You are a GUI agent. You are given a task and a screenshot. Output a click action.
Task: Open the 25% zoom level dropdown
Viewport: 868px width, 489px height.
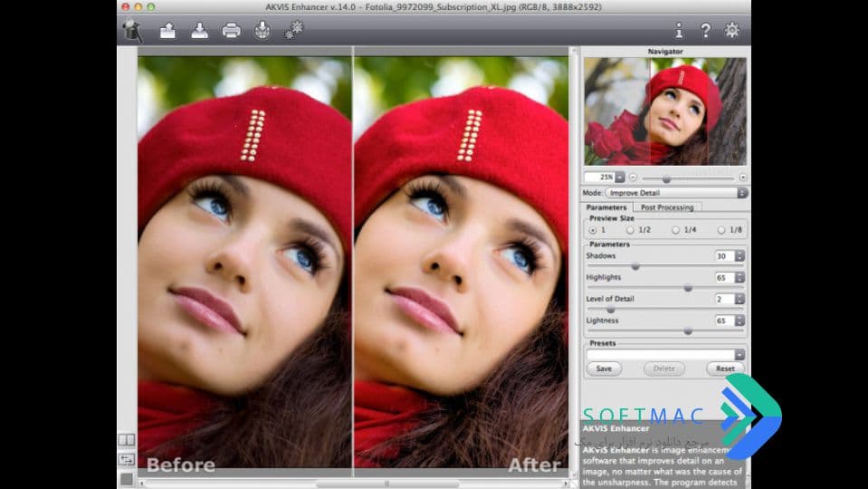coord(620,177)
